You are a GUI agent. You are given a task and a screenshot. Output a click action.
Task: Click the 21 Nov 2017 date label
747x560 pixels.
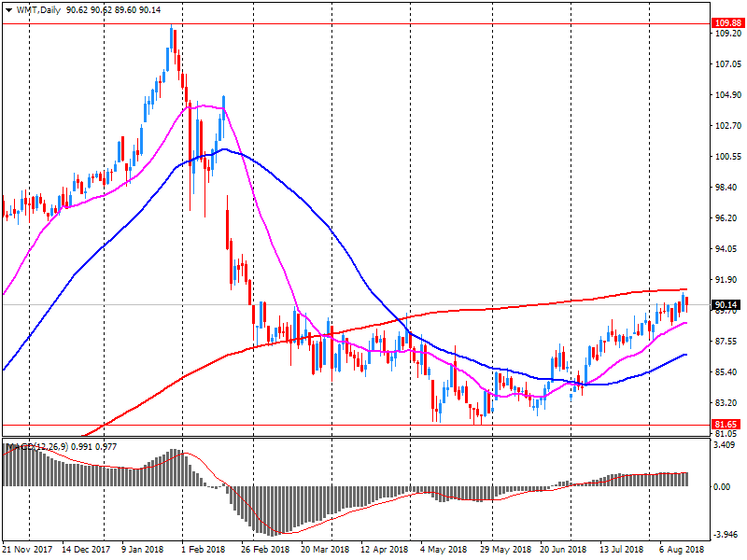(27, 549)
